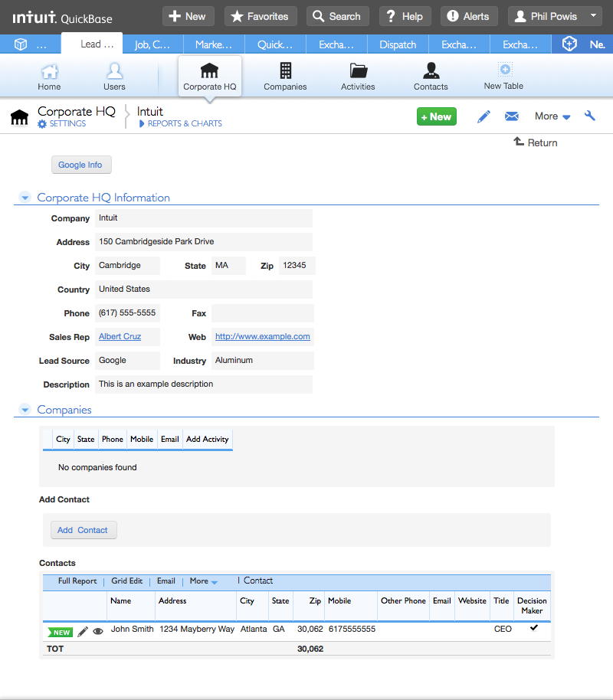Switch to the Quick... app tab
This screenshot has width=613, height=700.
pos(275,44)
